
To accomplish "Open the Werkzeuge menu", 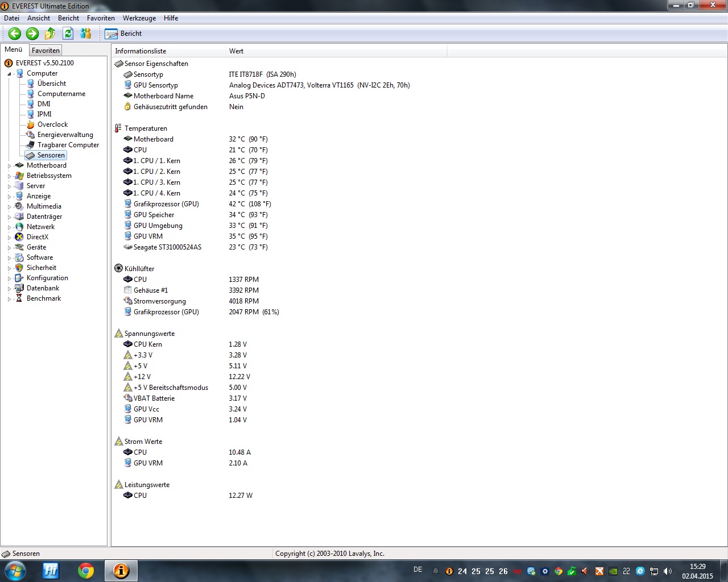I will pyautogui.click(x=139, y=18).
